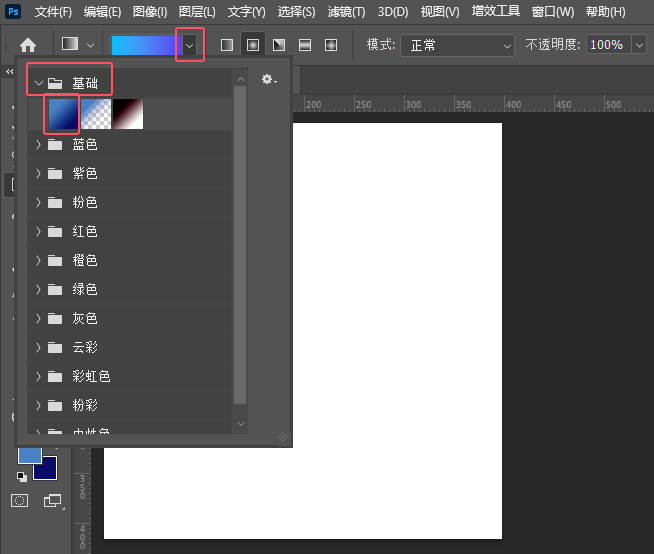Select the Linear gradient type
This screenshot has width=654, height=554.
click(227, 45)
